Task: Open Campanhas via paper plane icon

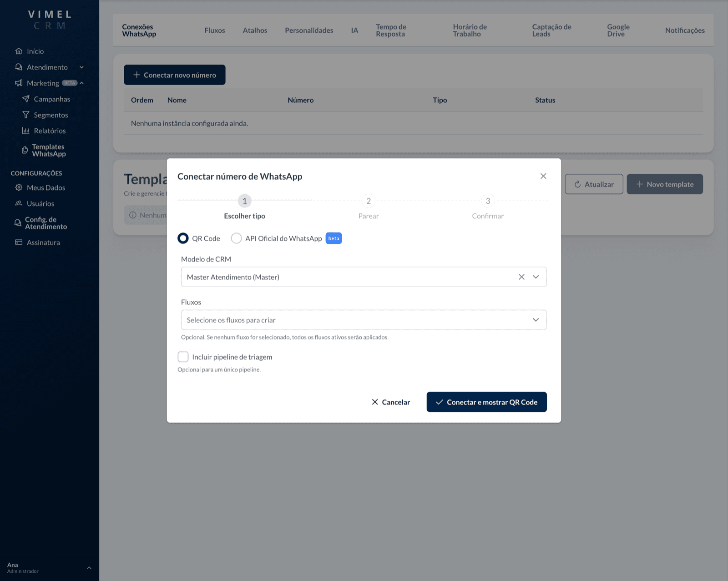Action: coord(26,99)
